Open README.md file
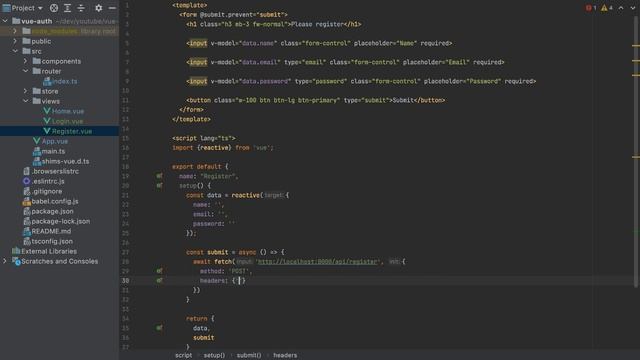The image size is (640, 360). (x=51, y=231)
